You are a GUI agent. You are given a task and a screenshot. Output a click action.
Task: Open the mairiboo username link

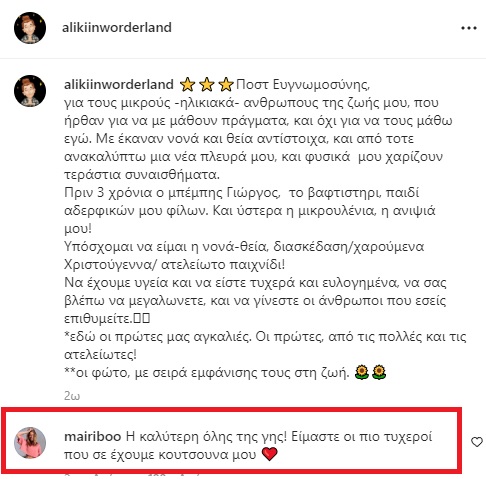[92, 437]
